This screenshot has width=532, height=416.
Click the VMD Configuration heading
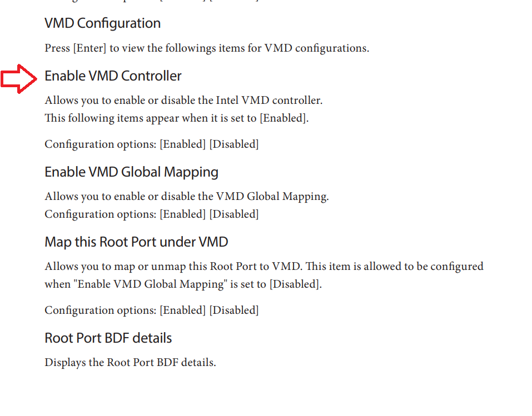(102, 23)
